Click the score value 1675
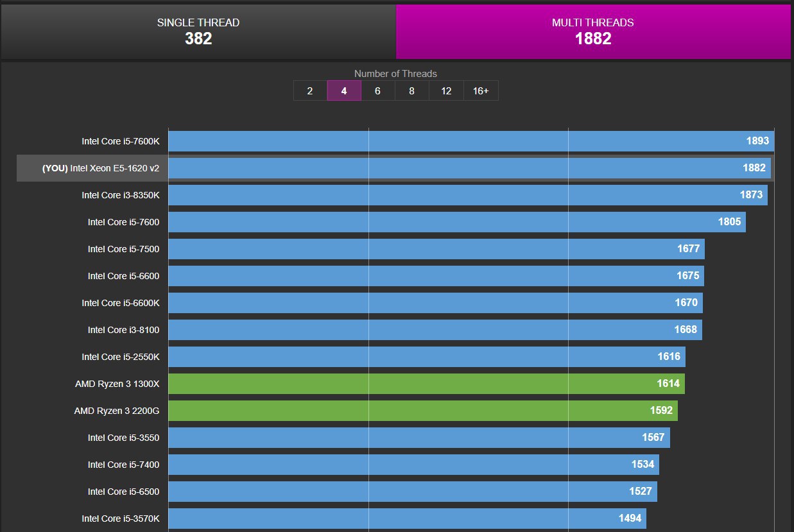 pos(687,276)
